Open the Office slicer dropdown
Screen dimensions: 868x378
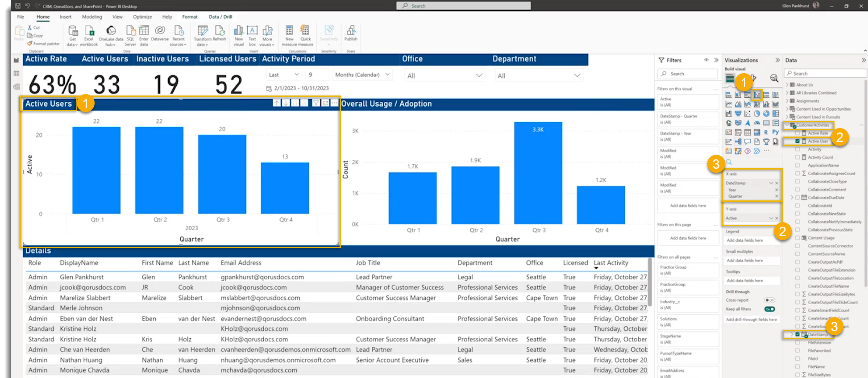tap(479, 75)
